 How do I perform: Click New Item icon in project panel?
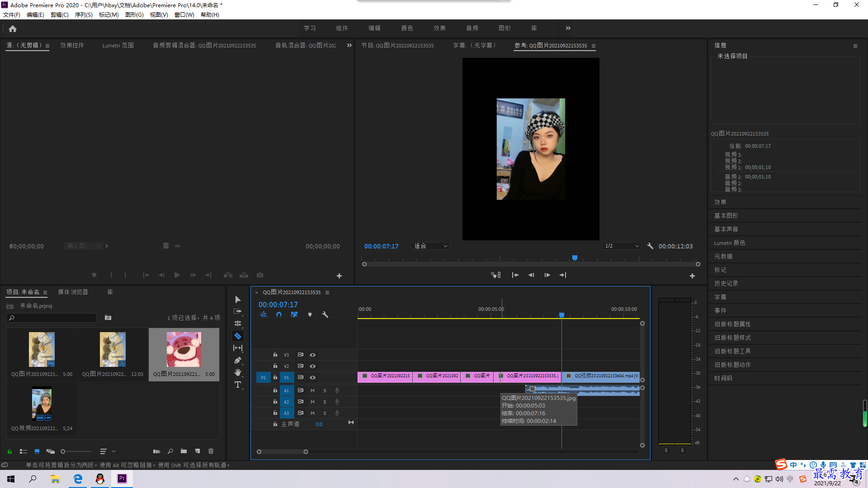(x=198, y=451)
